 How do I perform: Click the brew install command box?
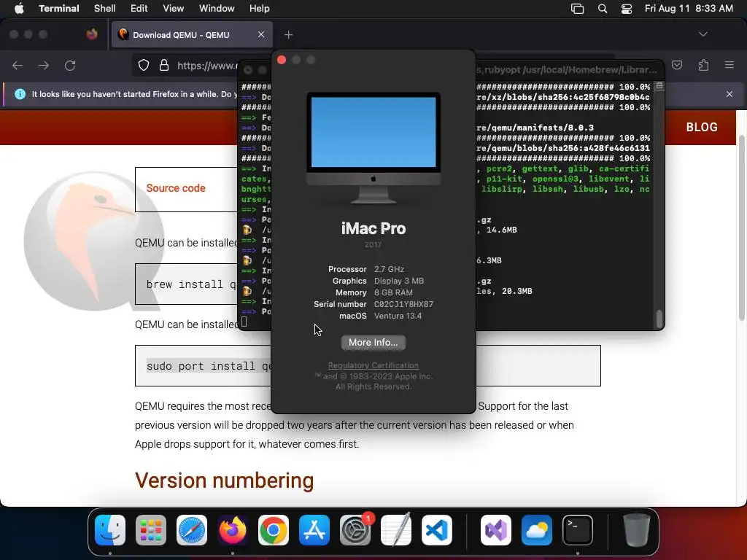186,284
